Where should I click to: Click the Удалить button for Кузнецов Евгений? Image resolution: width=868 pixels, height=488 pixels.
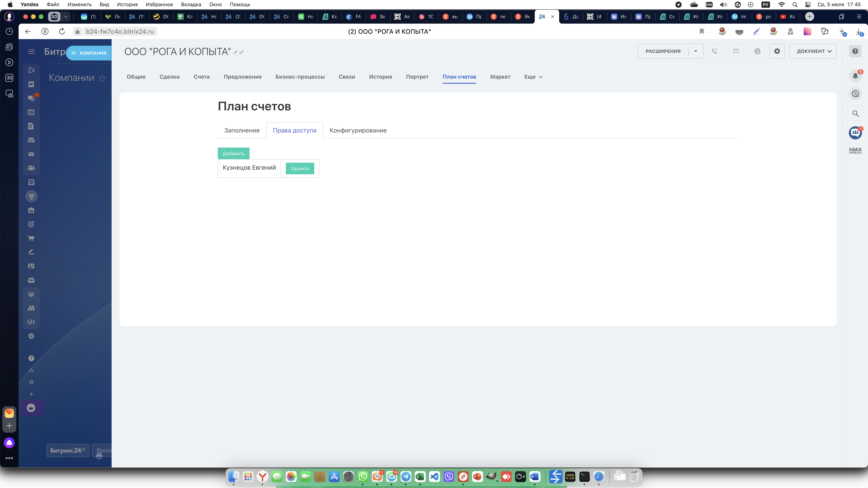[300, 168]
